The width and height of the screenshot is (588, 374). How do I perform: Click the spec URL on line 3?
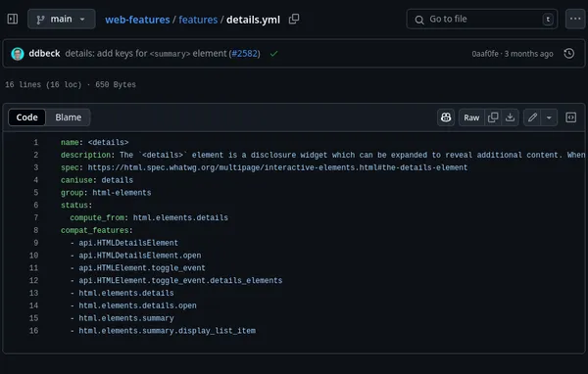pos(277,167)
